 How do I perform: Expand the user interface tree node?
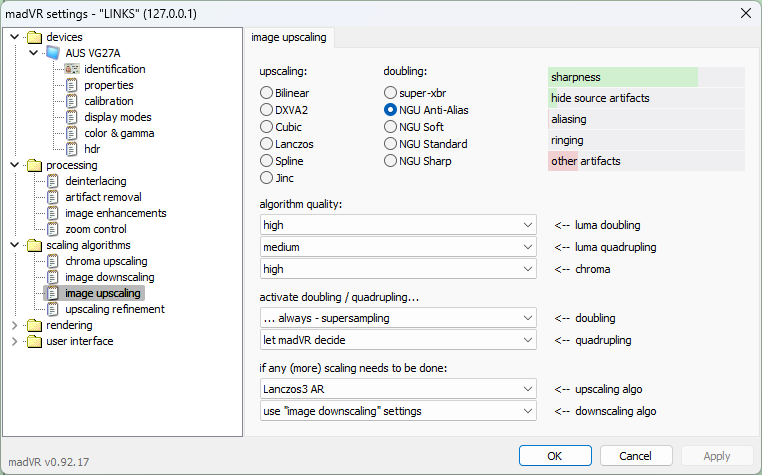[x=15, y=342]
